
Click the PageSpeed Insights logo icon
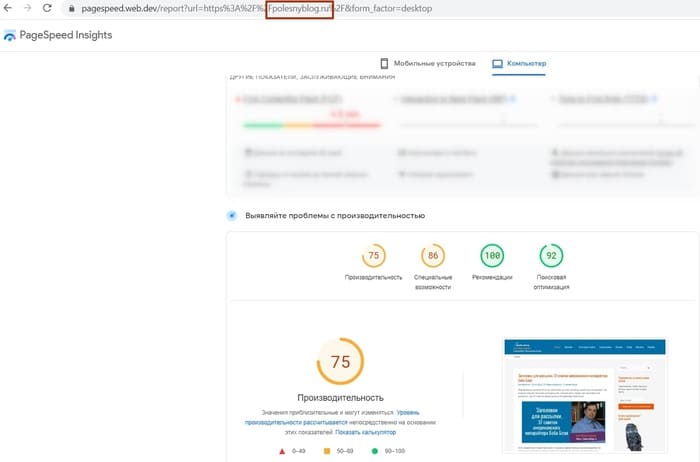(x=9, y=35)
